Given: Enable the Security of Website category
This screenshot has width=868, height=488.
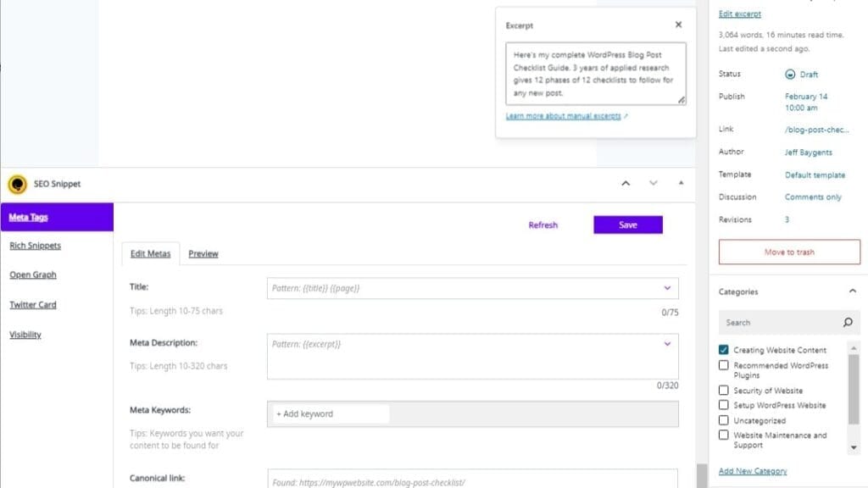Looking at the screenshot, I should 723,390.
